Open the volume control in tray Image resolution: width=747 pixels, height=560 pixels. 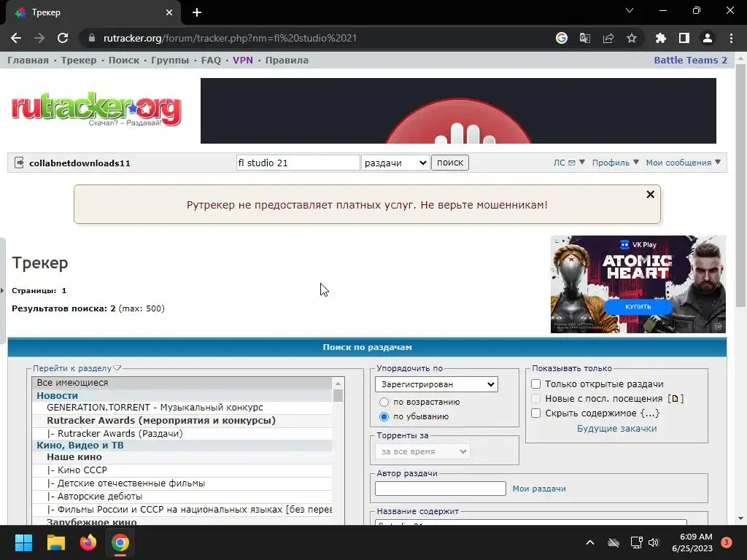coord(654,542)
